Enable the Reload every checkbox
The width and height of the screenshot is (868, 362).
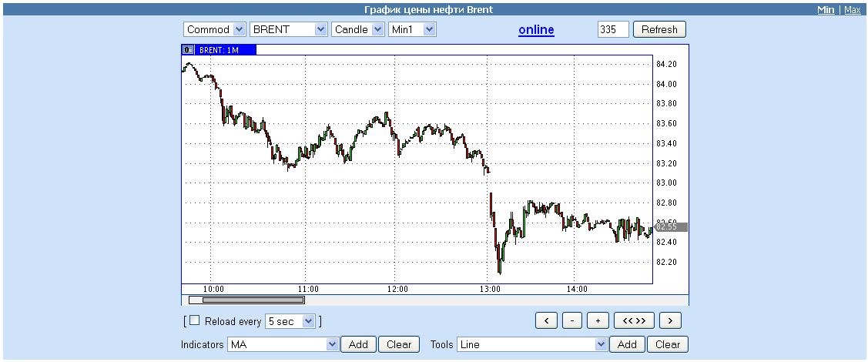(x=194, y=320)
